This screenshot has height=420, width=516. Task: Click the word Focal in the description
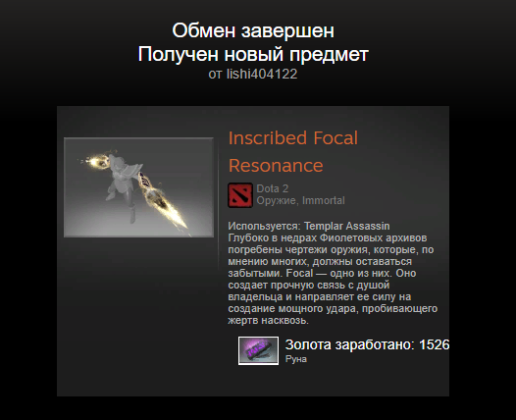click(299, 273)
